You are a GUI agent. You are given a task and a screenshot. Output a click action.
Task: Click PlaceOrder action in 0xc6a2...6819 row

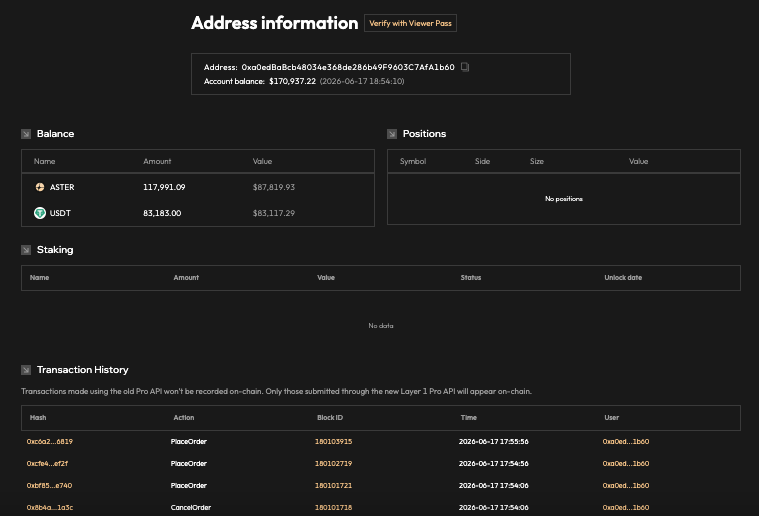click(189, 441)
